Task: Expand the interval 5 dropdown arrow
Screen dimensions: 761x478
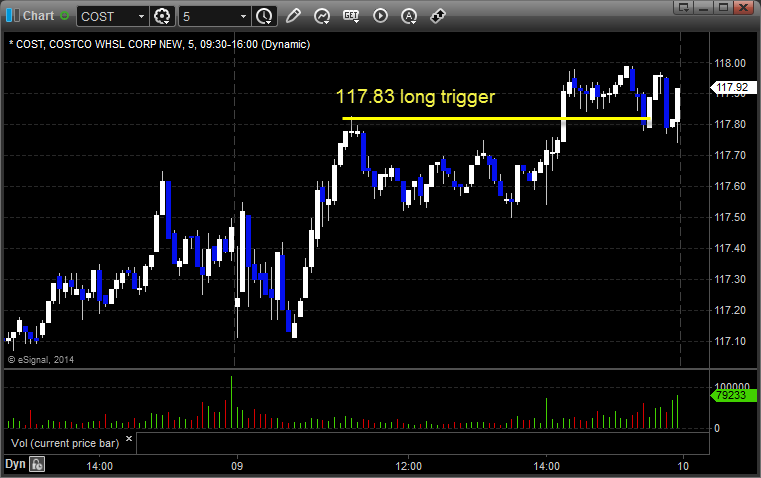Action: (x=244, y=16)
